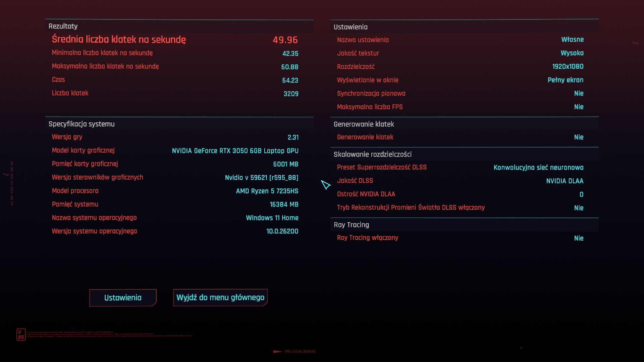Select minimum FPS value 42.35
Screen dimensions: 644x362
[x=290, y=54]
